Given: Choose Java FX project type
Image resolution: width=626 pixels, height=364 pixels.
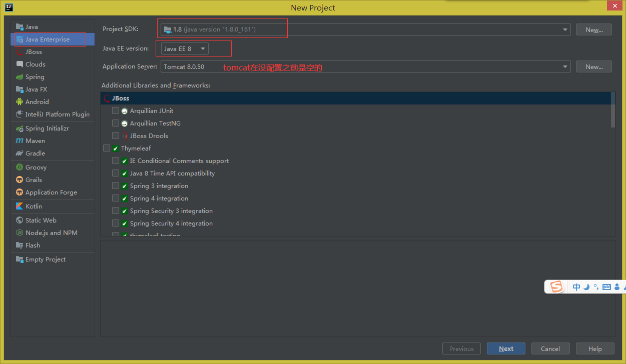Looking at the screenshot, I should point(53,89).
